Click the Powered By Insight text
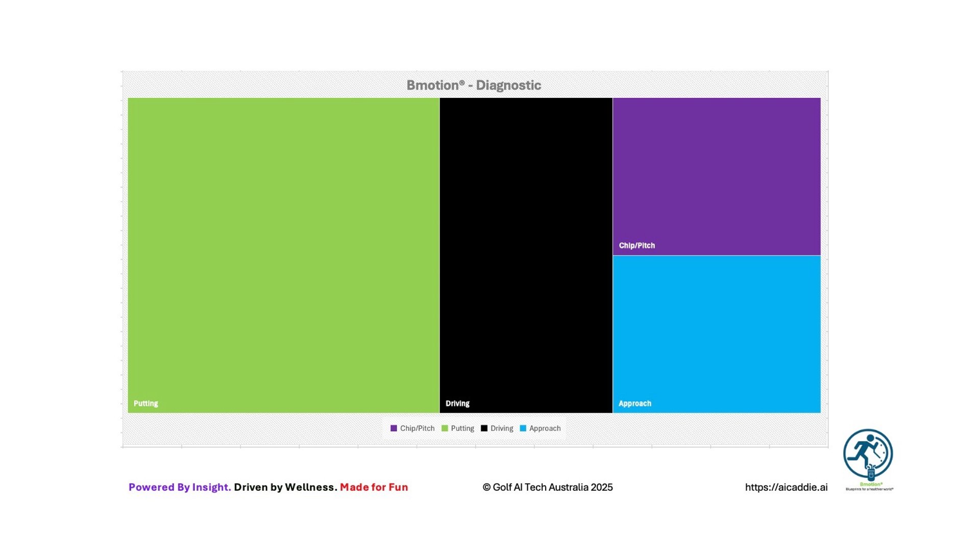The width and height of the screenshot is (980, 558). [x=180, y=487]
